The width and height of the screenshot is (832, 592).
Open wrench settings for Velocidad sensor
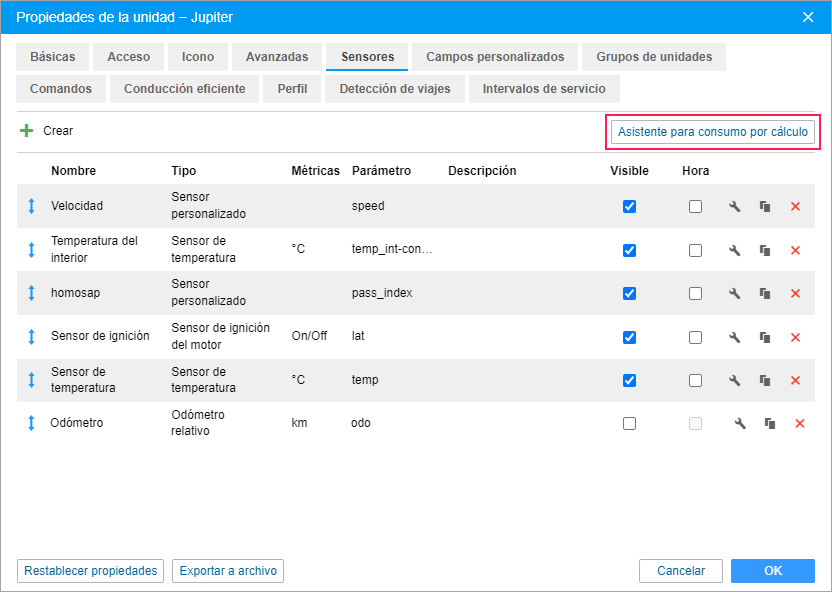coord(734,207)
